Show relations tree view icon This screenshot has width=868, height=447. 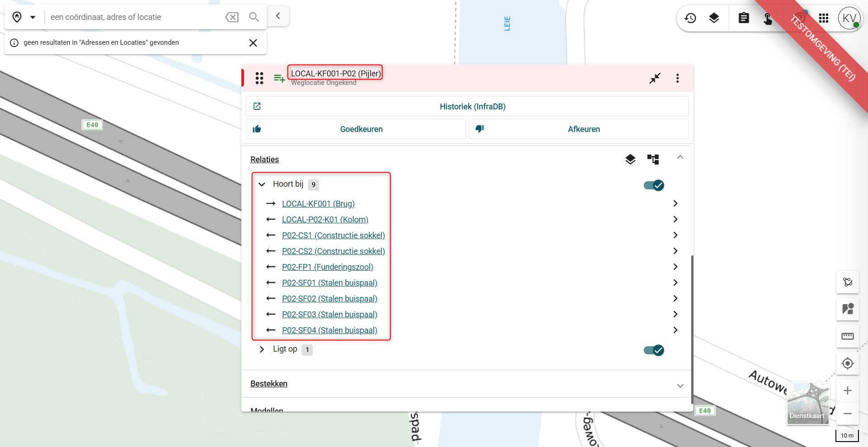pyautogui.click(x=653, y=159)
